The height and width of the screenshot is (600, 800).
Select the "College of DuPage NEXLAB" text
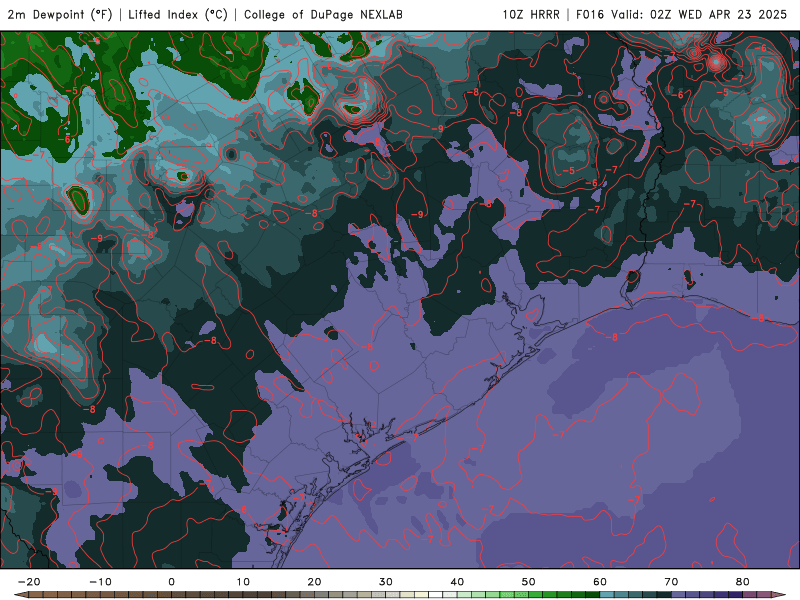(323, 14)
